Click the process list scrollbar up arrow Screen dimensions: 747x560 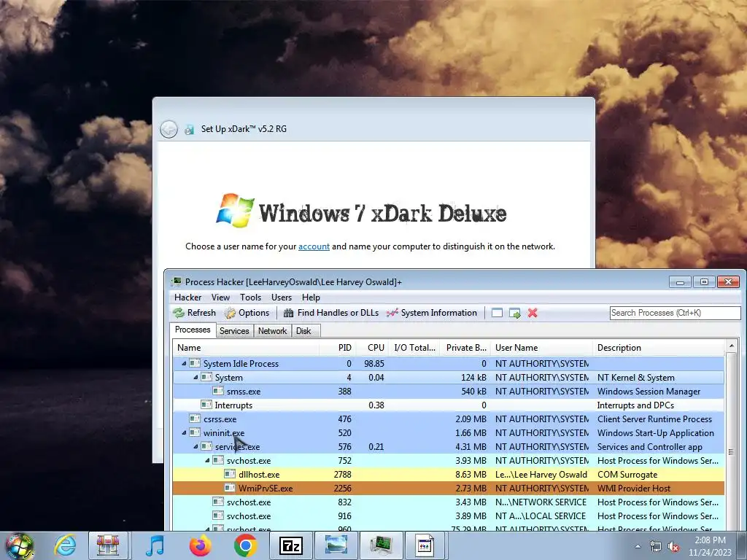point(731,345)
